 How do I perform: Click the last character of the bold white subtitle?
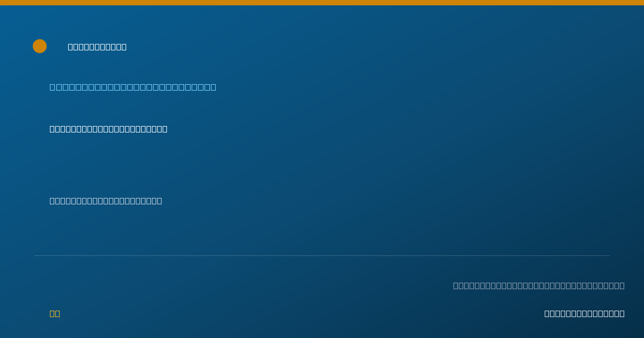pyautogui.click(x=165, y=129)
